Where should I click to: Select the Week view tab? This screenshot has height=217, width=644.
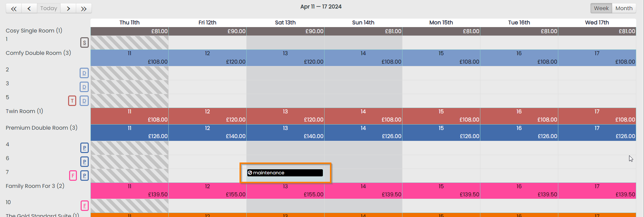pos(601,8)
